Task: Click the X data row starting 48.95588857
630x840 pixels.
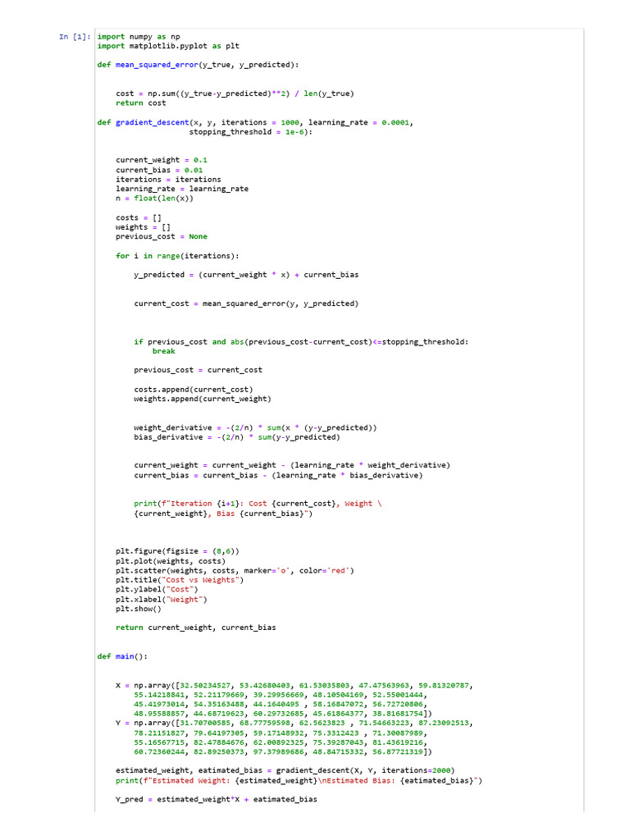Action: point(283,714)
